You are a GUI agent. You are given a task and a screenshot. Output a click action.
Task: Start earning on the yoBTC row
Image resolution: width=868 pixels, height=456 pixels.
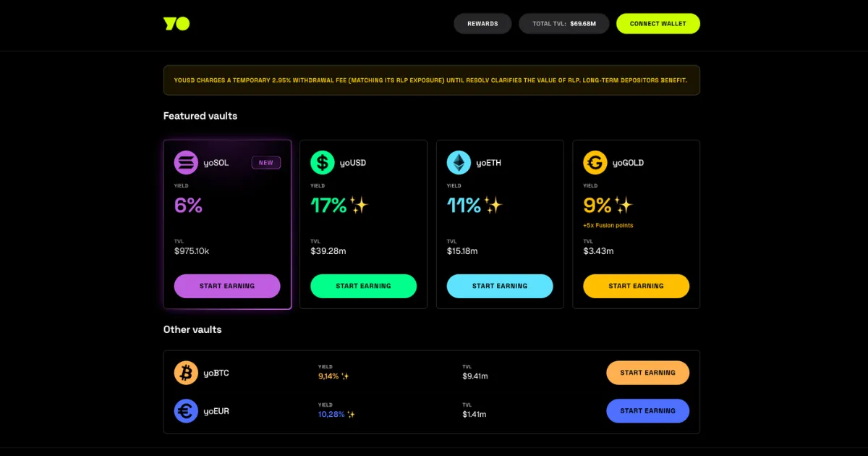pyautogui.click(x=647, y=372)
